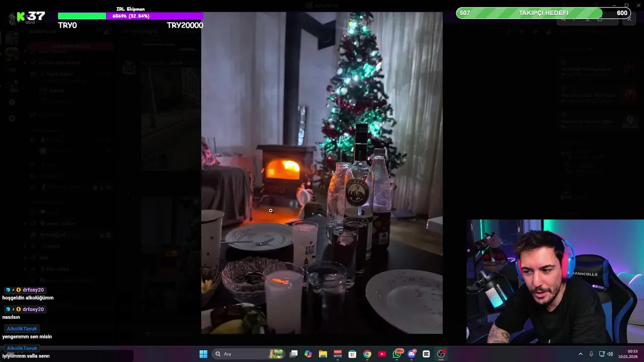Viewport: 644px width, 362px height.
Task: Click the microphone tray icon
Action: pyautogui.click(x=591, y=354)
